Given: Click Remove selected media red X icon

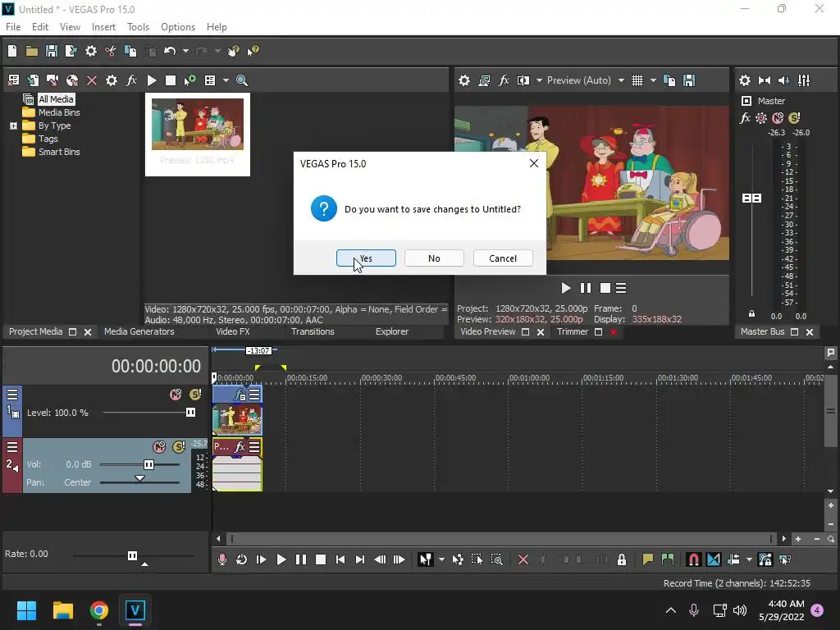Looking at the screenshot, I should [92, 80].
